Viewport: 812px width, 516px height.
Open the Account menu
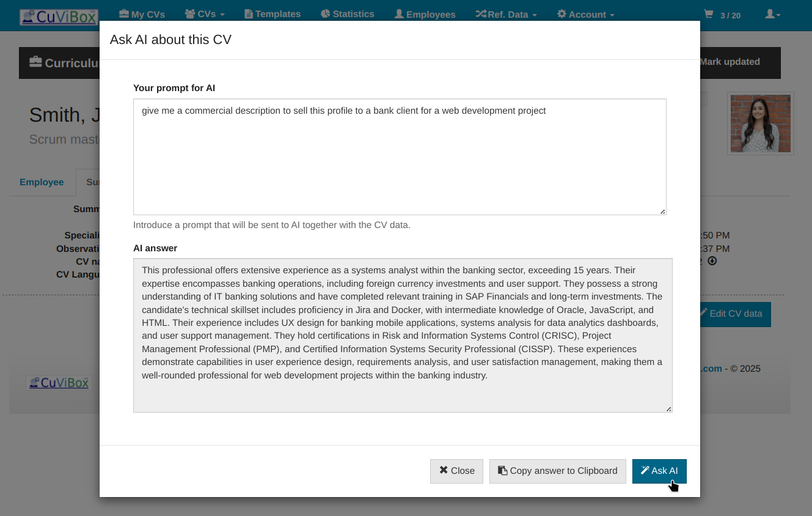[585, 14]
